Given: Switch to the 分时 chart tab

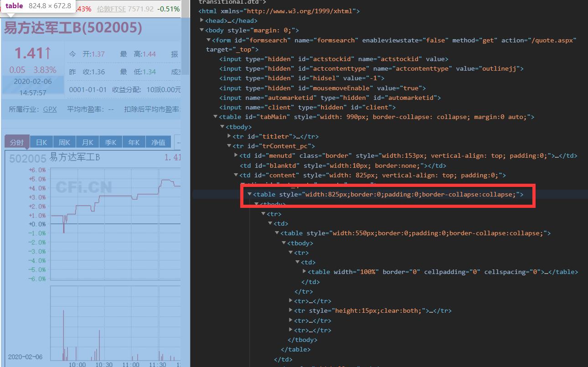Looking at the screenshot, I should 17,142.
